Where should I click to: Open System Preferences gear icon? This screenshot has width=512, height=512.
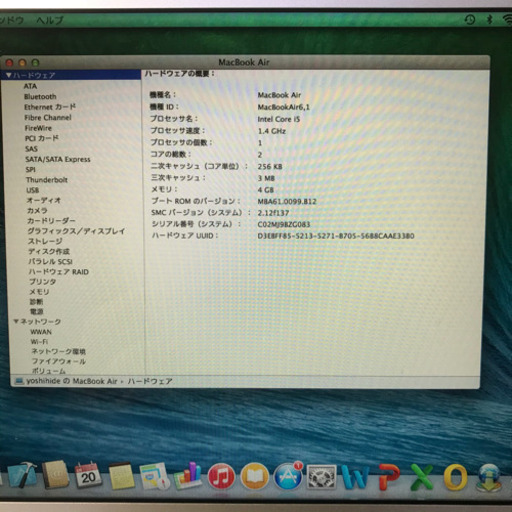(321, 477)
